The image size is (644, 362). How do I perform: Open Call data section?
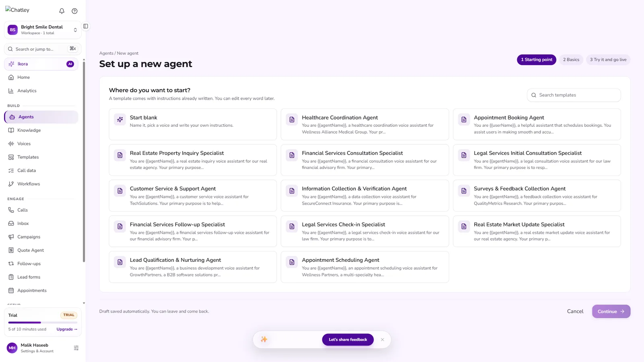[41, 171]
